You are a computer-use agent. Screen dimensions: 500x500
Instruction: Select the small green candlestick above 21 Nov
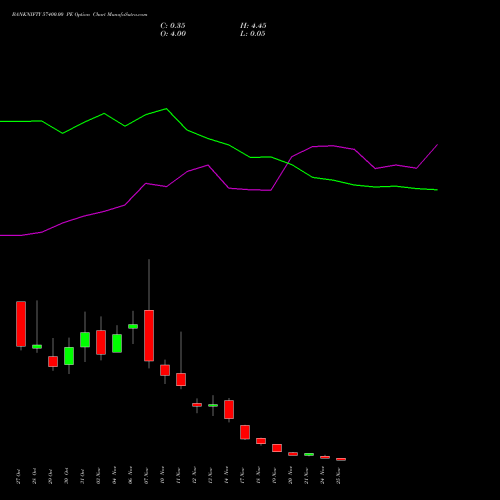point(309,454)
